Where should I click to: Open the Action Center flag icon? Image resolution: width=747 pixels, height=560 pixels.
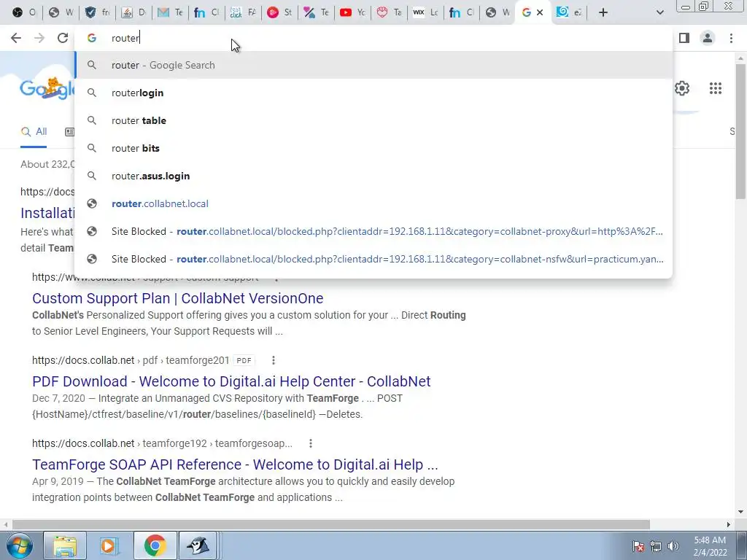pos(638,546)
